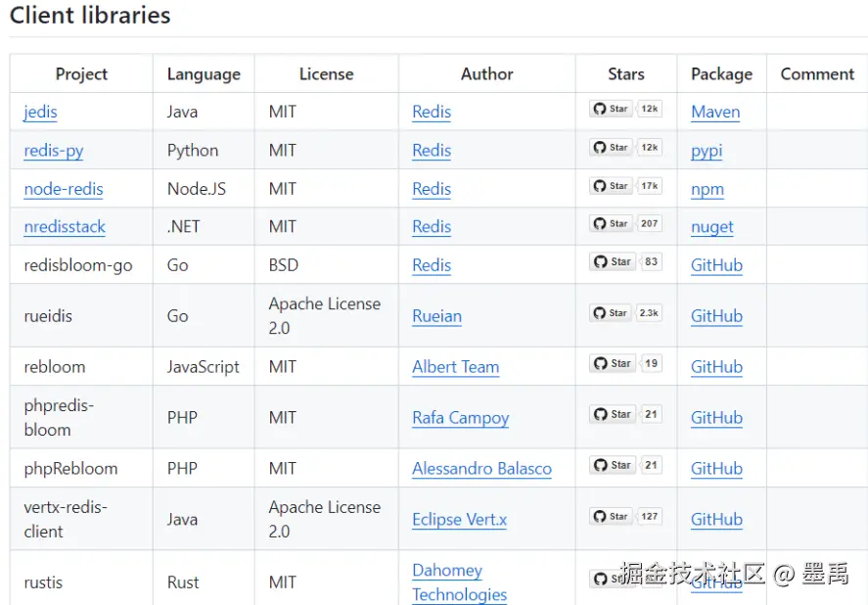The image size is (868, 605).
Task: Click the Star badge for nredisstack
Action: (x=612, y=223)
